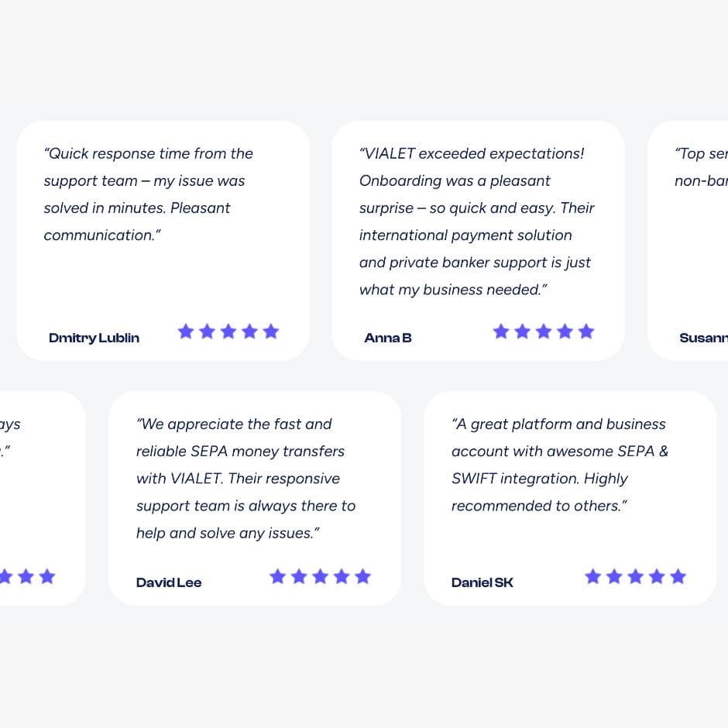Viewport: 728px width, 728px height.
Task: Click first star in Dmitry Lublin's rating
Action: pyautogui.click(x=185, y=331)
